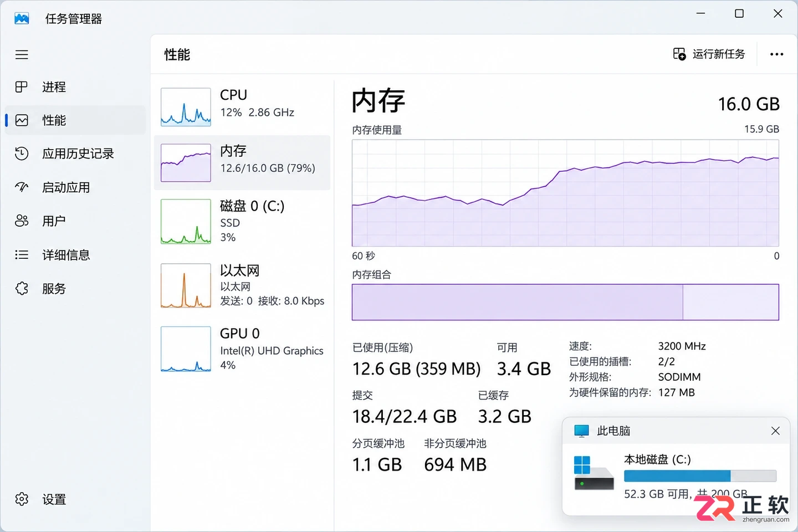The width and height of the screenshot is (798, 532).
Task: Click the 运行新任务 button label
Action: coord(719,54)
